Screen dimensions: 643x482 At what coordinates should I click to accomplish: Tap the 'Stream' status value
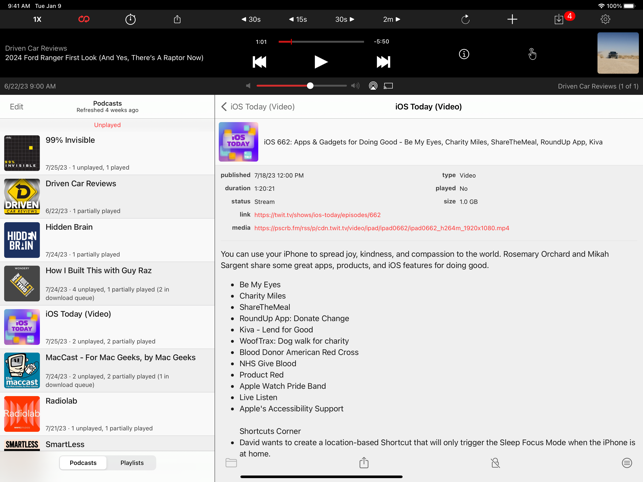click(x=264, y=202)
